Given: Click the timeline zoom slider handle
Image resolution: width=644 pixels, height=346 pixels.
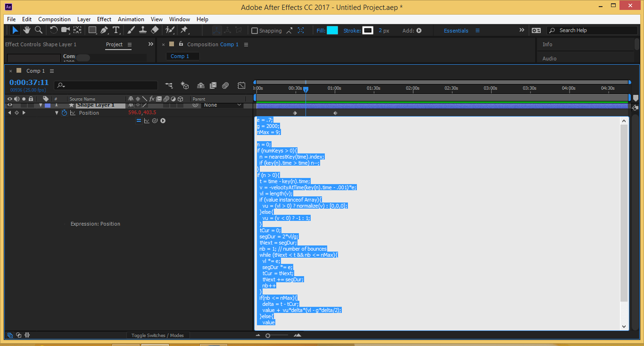Looking at the screenshot, I should coord(268,335).
